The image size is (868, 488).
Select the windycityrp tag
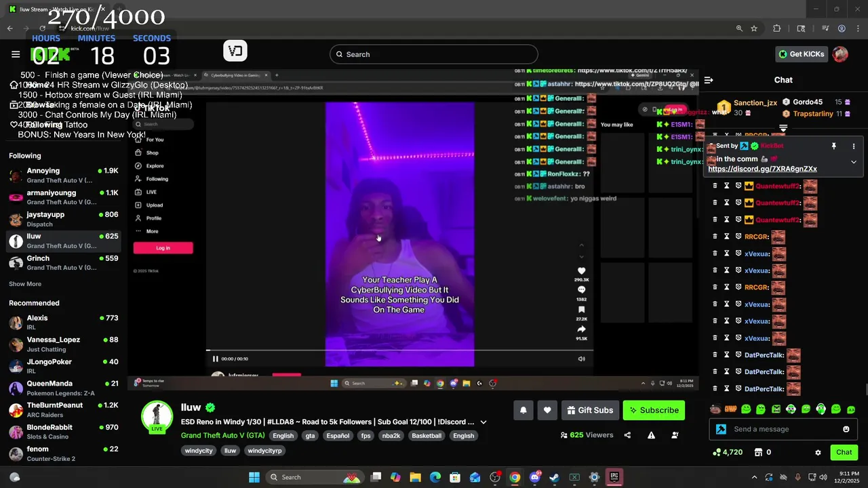264,451
